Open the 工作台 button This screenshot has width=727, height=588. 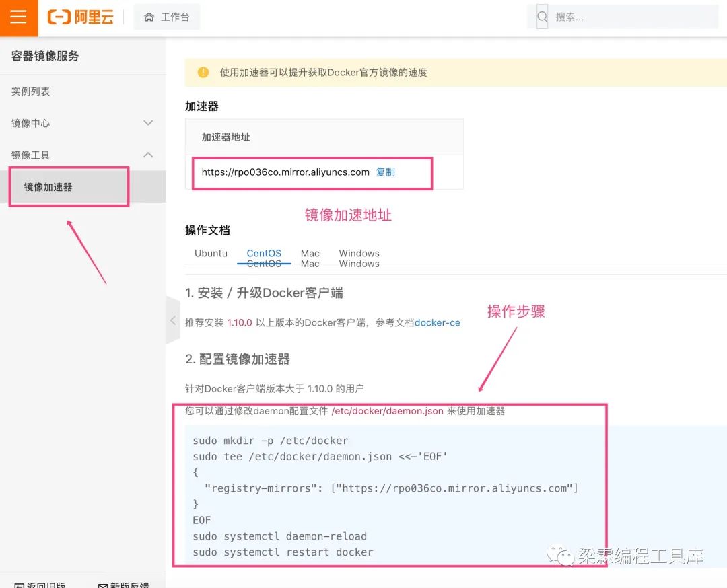click(167, 17)
